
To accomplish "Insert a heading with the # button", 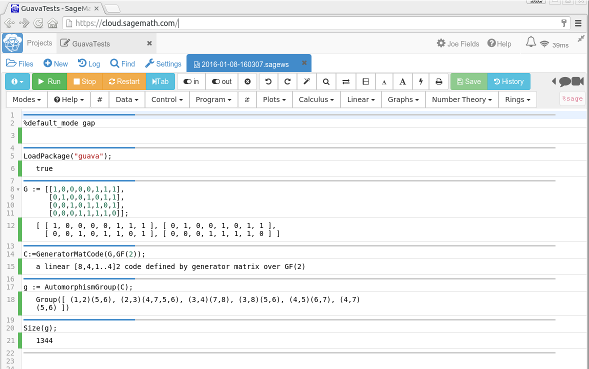I will point(100,100).
